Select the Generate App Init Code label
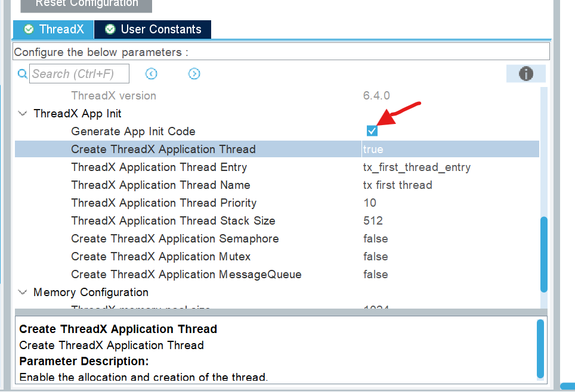 click(133, 131)
